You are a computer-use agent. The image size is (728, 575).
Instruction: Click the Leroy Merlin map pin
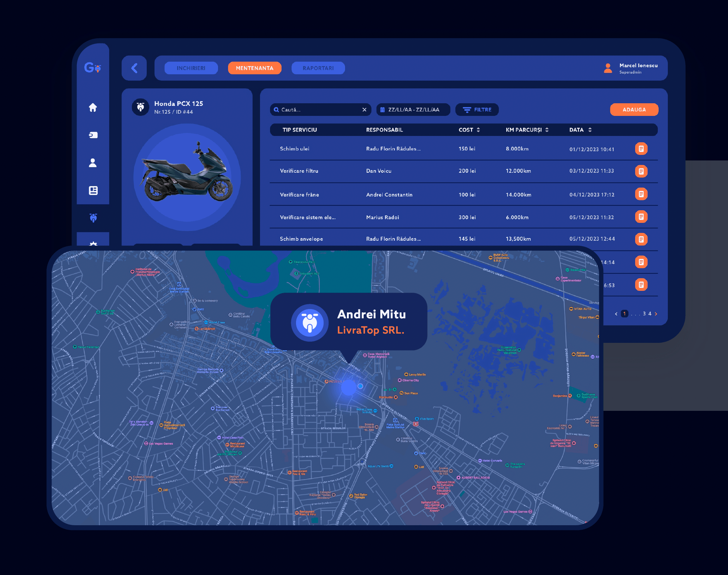tap(407, 374)
